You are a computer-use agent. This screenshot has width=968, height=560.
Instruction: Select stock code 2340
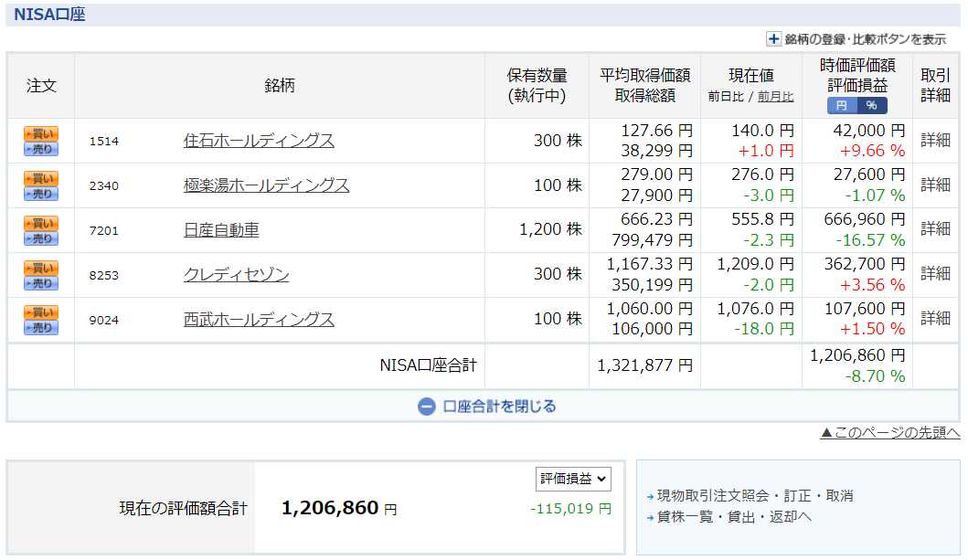(103, 185)
